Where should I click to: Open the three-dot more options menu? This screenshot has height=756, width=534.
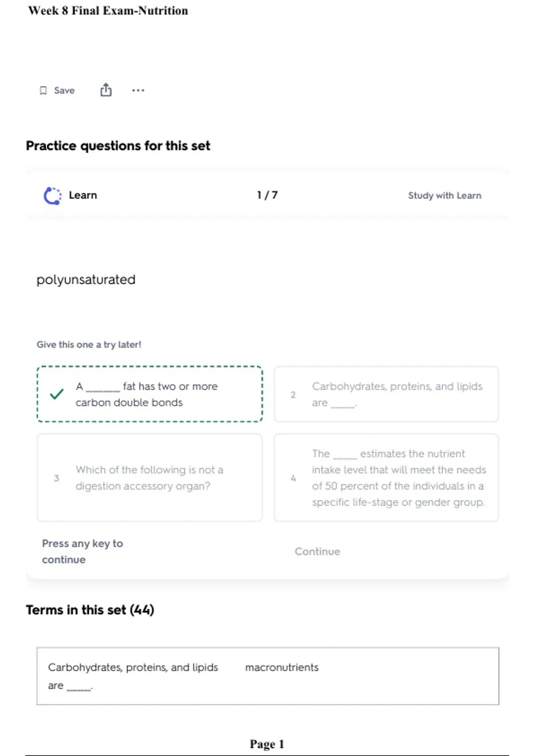pos(138,90)
